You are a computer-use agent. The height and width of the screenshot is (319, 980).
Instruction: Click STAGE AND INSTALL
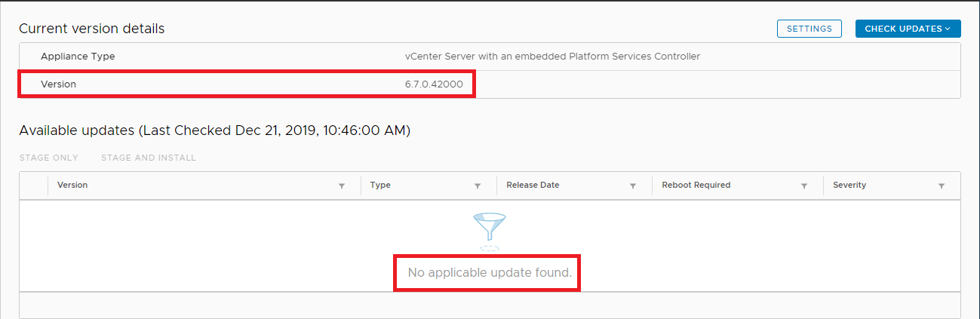click(x=149, y=158)
